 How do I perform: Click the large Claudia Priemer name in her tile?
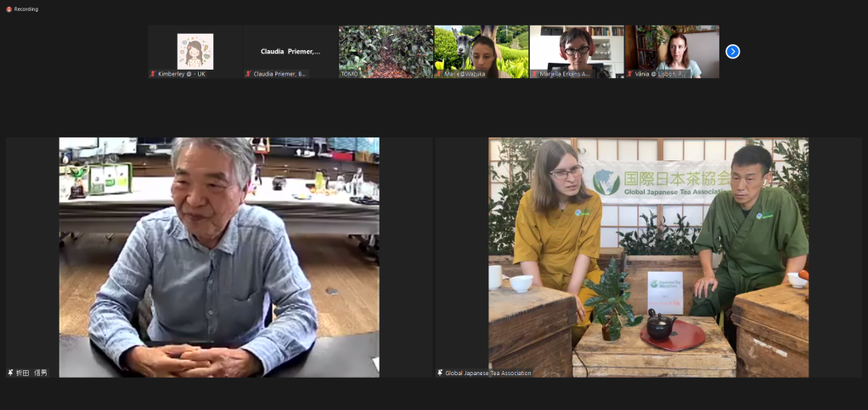tap(290, 52)
